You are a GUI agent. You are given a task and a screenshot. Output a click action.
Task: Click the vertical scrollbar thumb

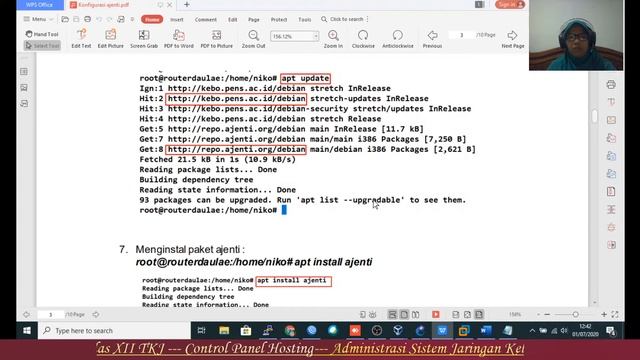[x=594, y=116]
